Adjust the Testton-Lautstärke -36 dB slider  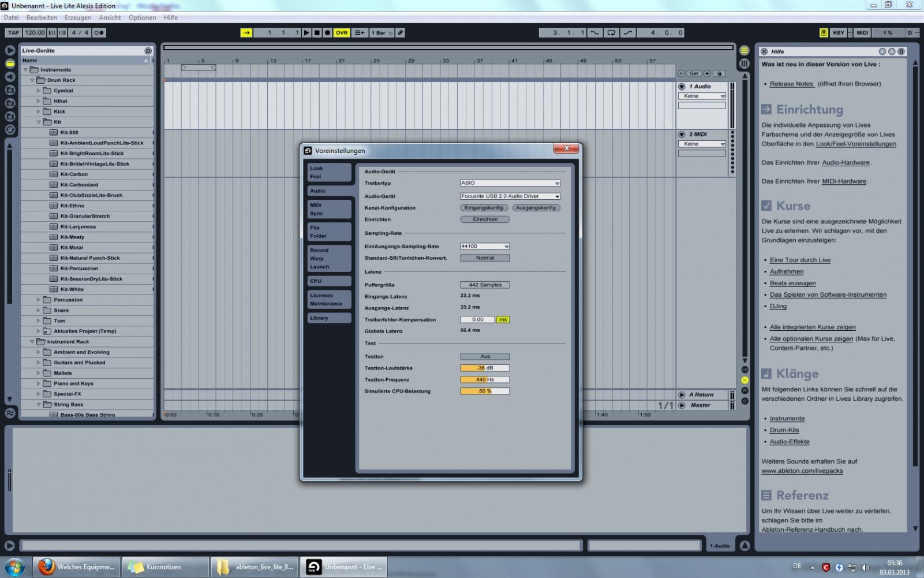click(x=485, y=368)
